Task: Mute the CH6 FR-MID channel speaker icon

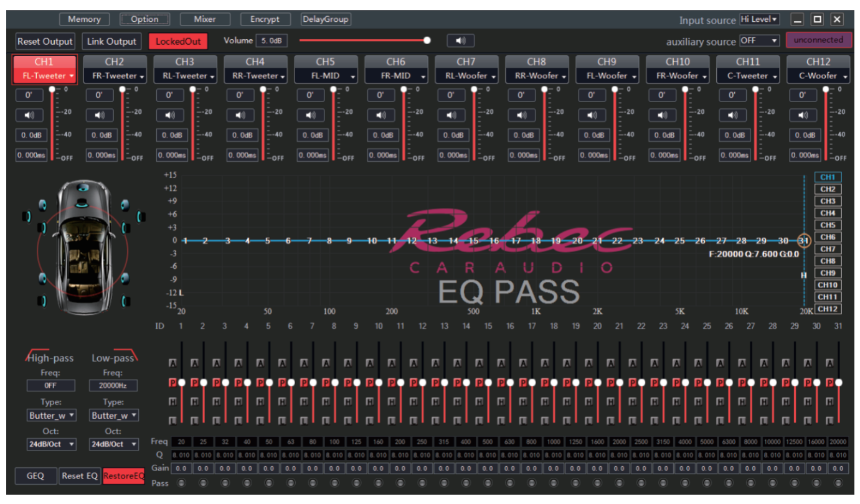Action: tap(381, 116)
